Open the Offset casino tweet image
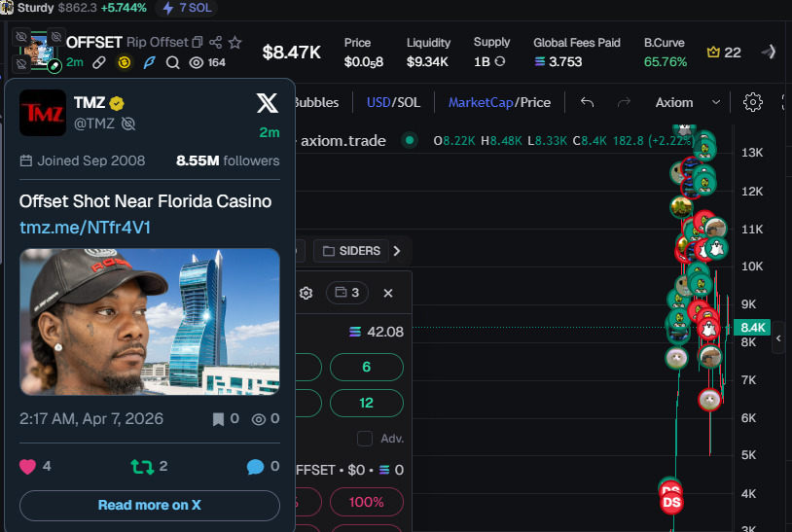The height and width of the screenshot is (532, 792). click(x=150, y=322)
